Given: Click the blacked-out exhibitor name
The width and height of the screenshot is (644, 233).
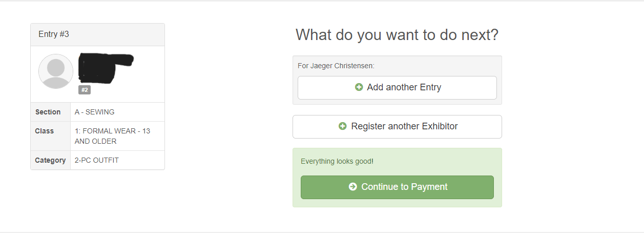Looking at the screenshot, I should pos(105,68).
